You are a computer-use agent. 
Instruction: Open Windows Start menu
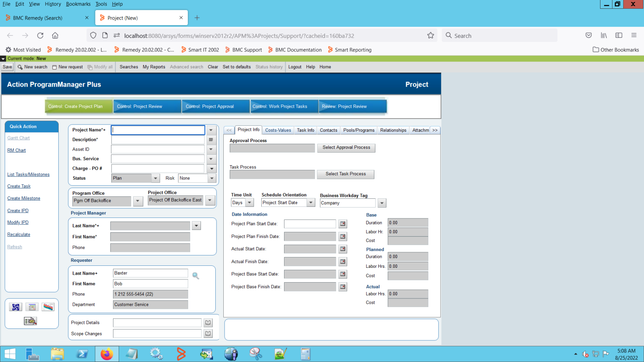click(x=10, y=354)
